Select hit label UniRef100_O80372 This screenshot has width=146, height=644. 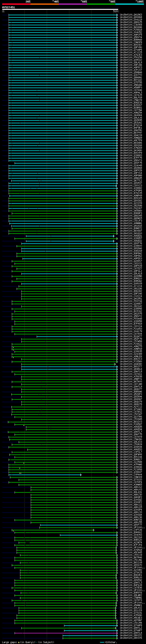(x=131, y=635)
